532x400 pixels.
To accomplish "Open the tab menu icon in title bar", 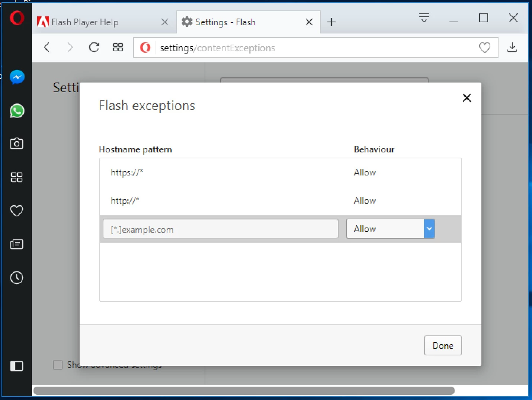I will [x=424, y=17].
